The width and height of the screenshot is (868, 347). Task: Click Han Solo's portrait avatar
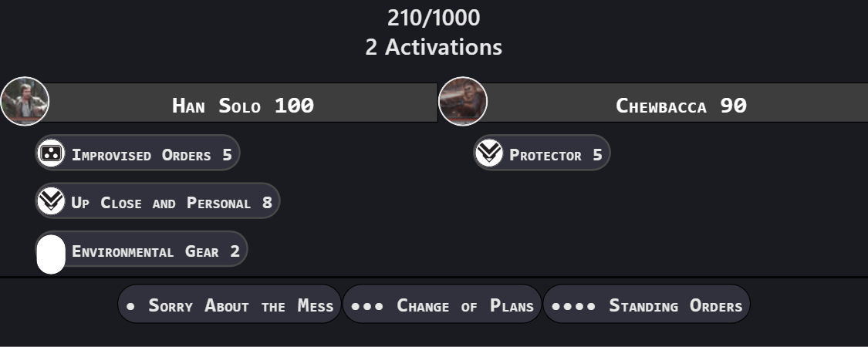click(25, 101)
